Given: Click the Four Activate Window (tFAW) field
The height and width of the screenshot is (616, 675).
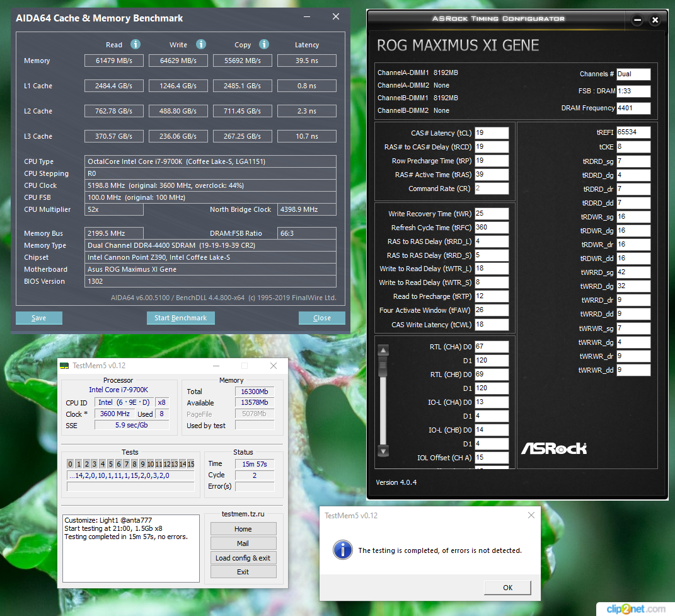Looking at the screenshot, I should click(492, 310).
